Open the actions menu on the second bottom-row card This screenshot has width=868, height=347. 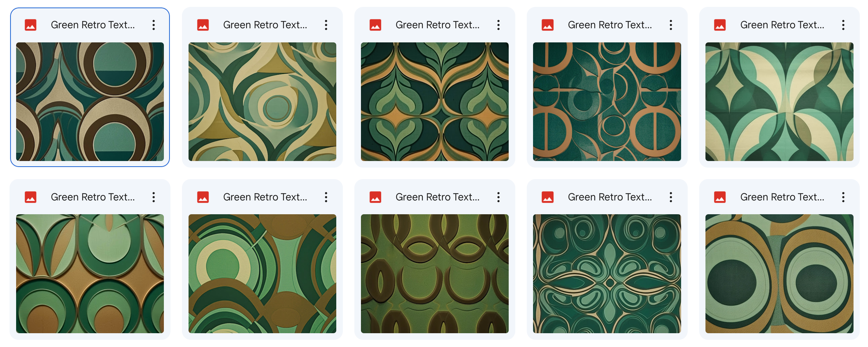tap(326, 197)
